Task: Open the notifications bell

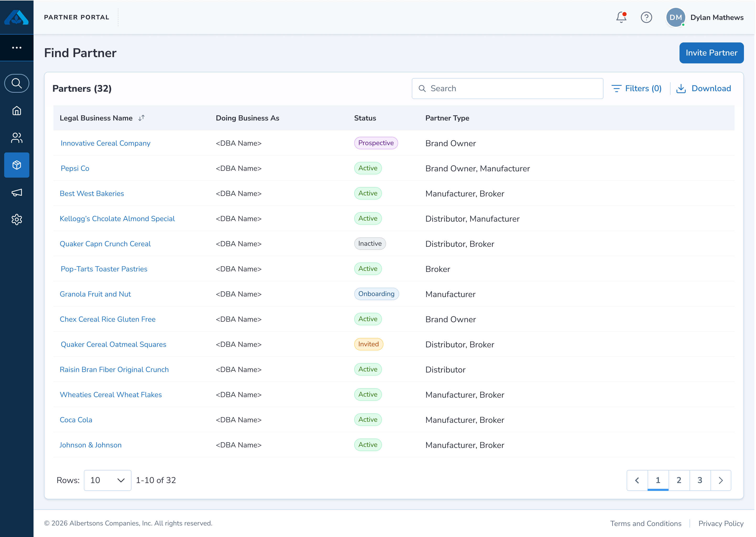Action: tap(621, 17)
